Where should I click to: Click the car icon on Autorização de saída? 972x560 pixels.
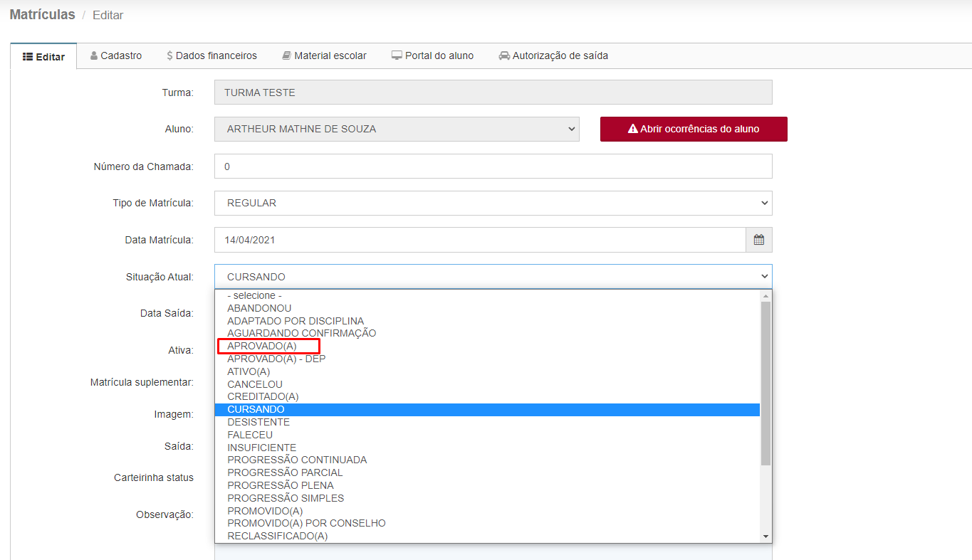pos(504,56)
